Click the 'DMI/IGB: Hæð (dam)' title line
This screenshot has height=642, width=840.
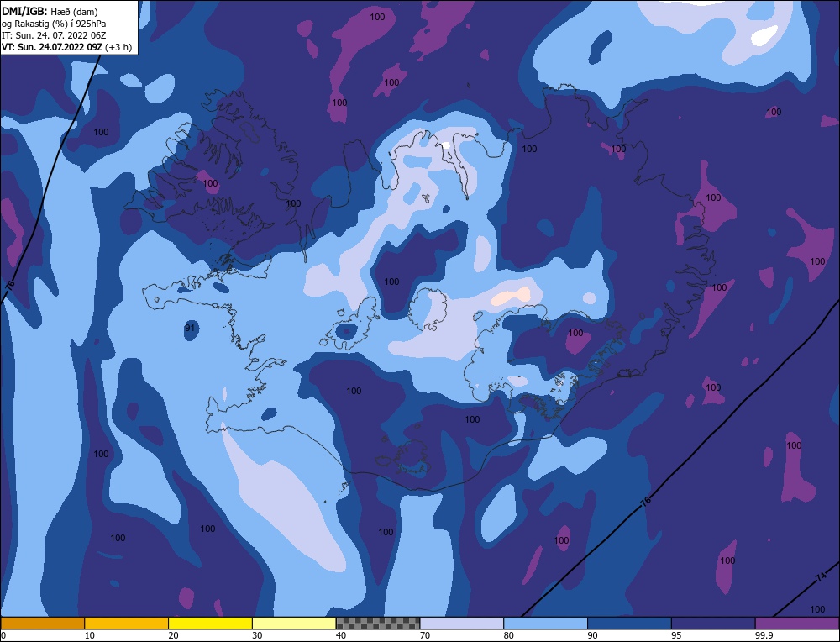(x=50, y=11)
